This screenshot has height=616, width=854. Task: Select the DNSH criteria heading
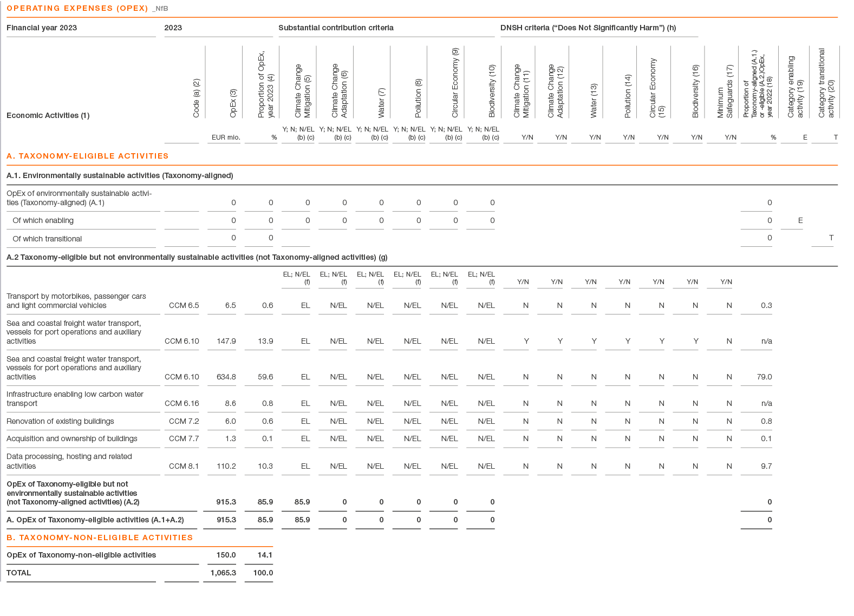(x=588, y=28)
